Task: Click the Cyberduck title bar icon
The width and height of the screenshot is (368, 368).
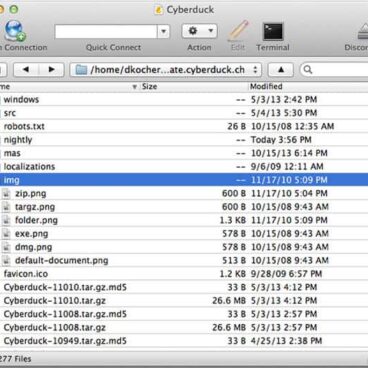Action: point(159,10)
